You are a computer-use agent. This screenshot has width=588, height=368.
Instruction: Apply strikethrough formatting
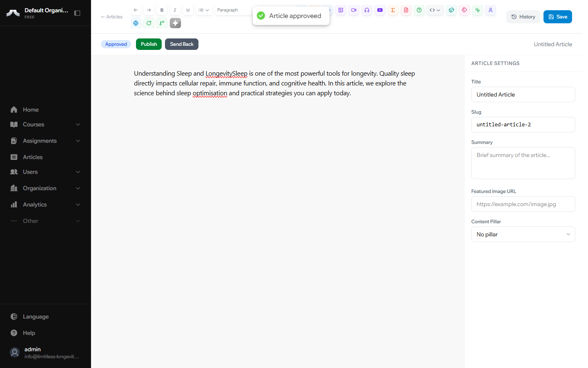point(188,10)
